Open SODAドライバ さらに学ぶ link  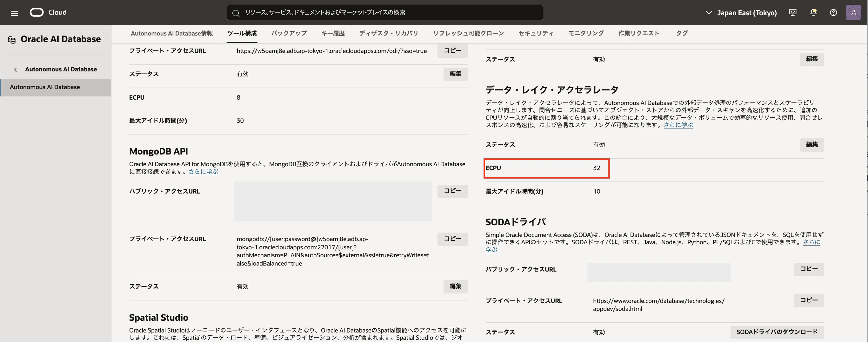811,242
